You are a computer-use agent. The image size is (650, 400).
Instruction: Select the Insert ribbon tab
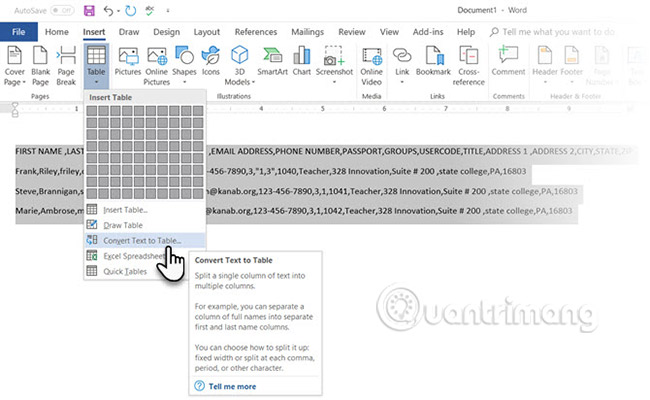(x=94, y=32)
